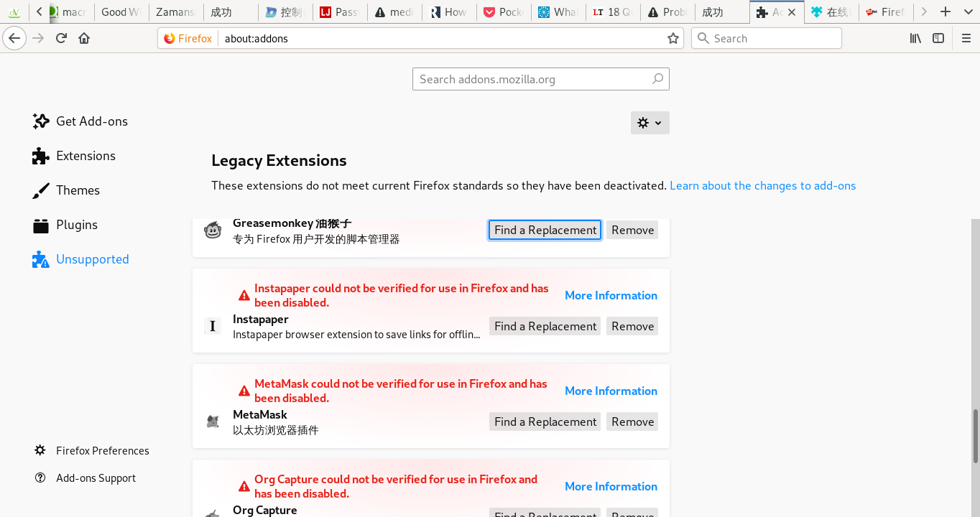The height and width of the screenshot is (517, 980).
Task: Open the Firefox hamburger menu
Action: click(966, 38)
